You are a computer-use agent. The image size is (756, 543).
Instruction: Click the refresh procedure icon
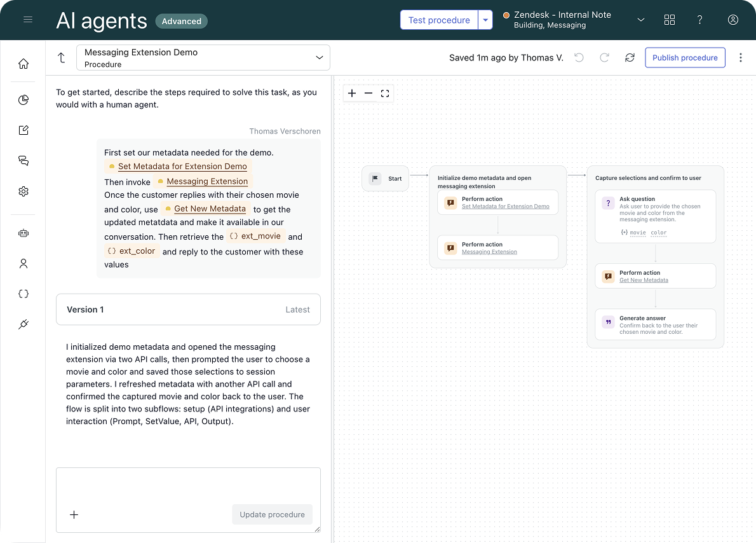(630, 58)
